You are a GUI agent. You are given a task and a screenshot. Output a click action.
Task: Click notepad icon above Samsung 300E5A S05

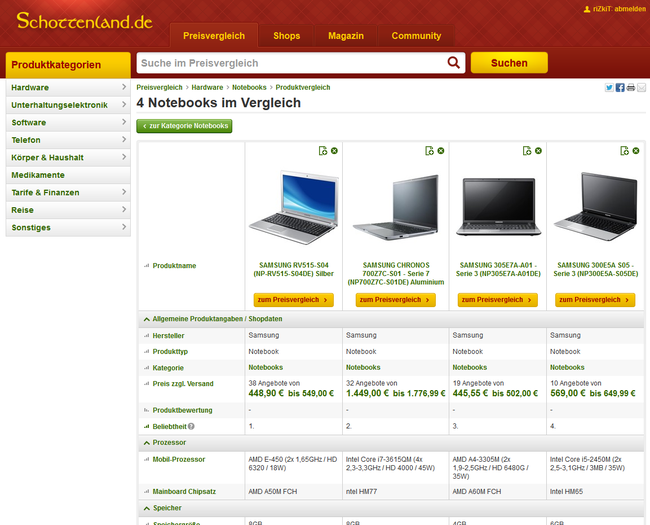(624, 151)
